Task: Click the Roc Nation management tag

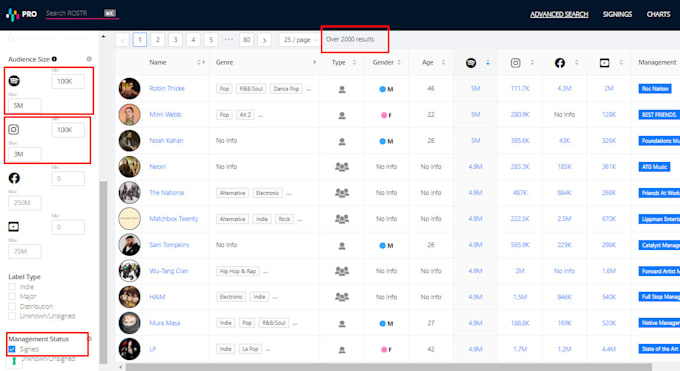Action: click(655, 89)
